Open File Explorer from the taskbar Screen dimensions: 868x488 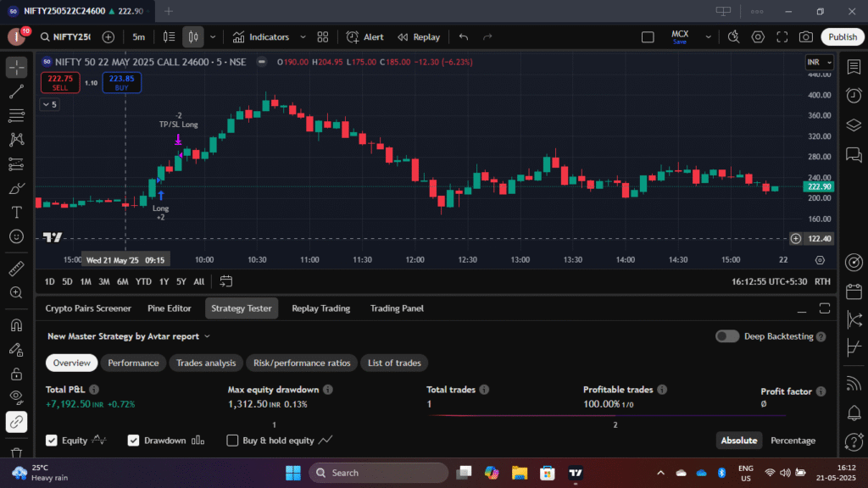tap(520, 473)
